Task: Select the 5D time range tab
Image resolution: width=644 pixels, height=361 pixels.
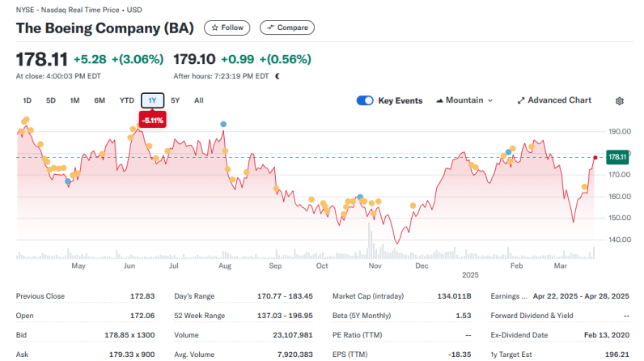Action: pyautogui.click(x=50, y=100)
